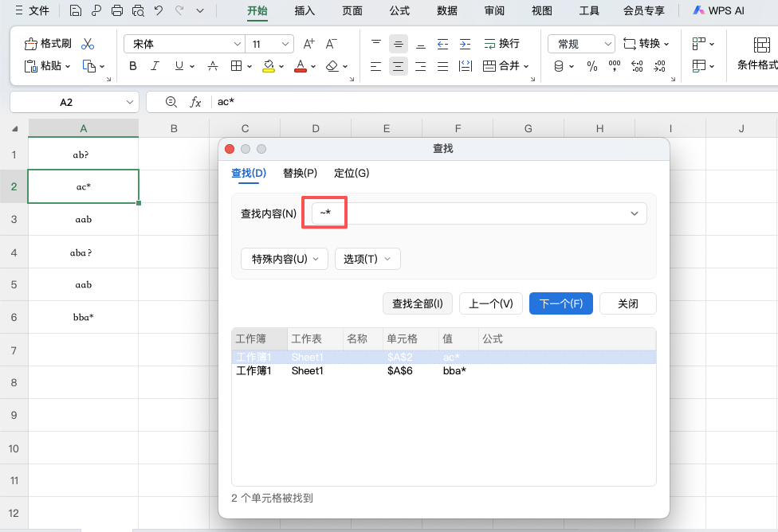Click the percent style icon
Image resolution: width=778 pixels, height=532 pixels.
[591, 65]
